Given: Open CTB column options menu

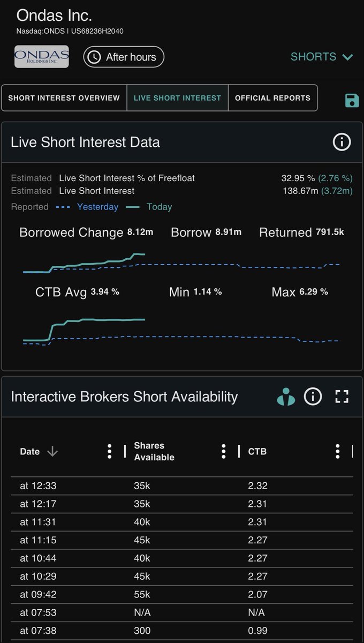Looking at the screenshot, I should [337, 451].
